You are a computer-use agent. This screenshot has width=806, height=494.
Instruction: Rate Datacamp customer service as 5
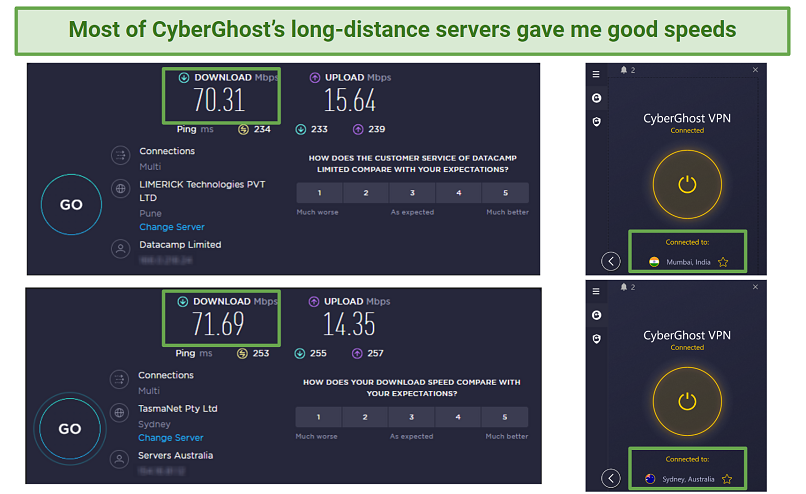505,193
